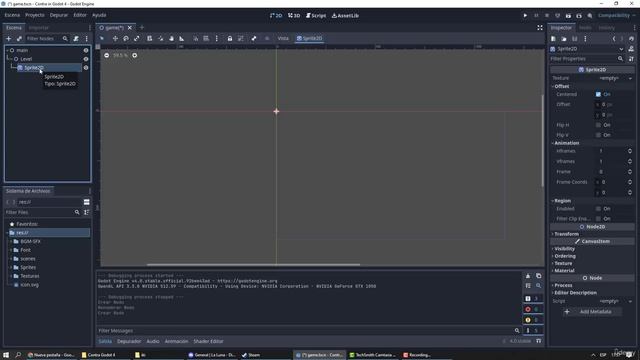
Task: Toggle visibility of main node
Action: [86, 50]
